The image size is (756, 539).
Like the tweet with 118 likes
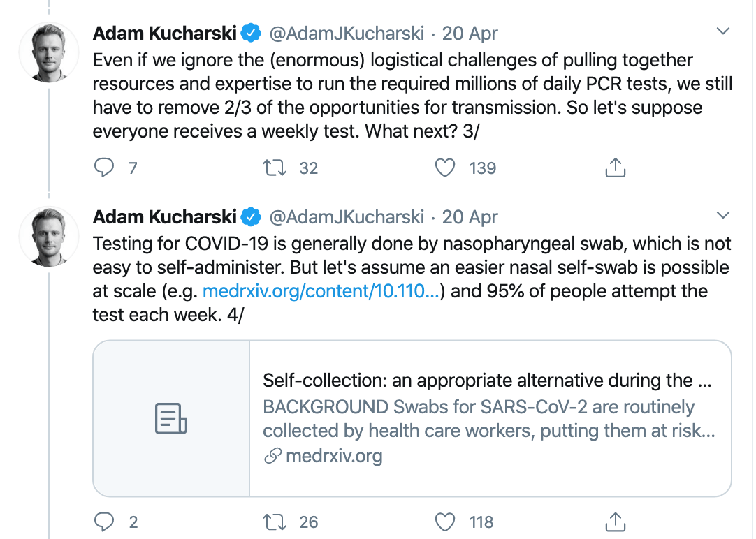click(x=445, y=521)
